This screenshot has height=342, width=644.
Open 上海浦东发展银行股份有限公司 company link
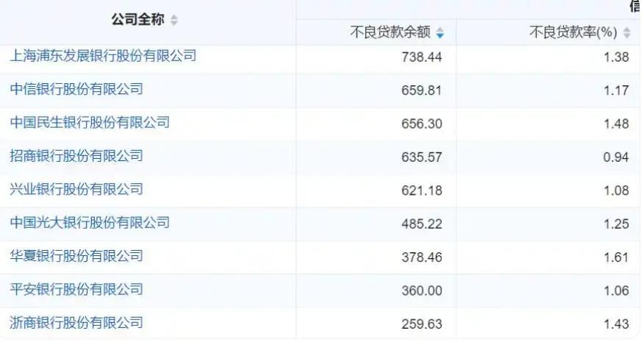104,55
